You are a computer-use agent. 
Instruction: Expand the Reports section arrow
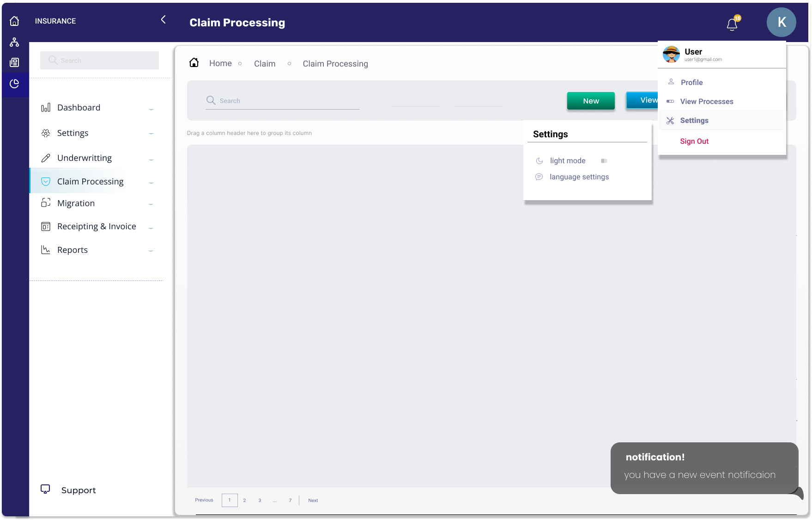click(151, 251)
